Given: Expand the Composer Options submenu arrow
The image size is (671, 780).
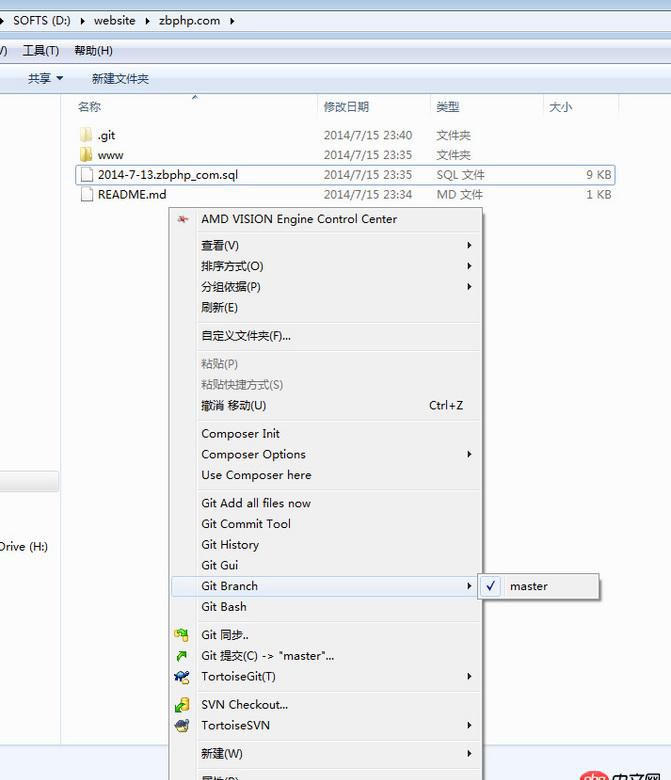Looking at the screenshot, I should pyautogui.click(x=469, y=454).
